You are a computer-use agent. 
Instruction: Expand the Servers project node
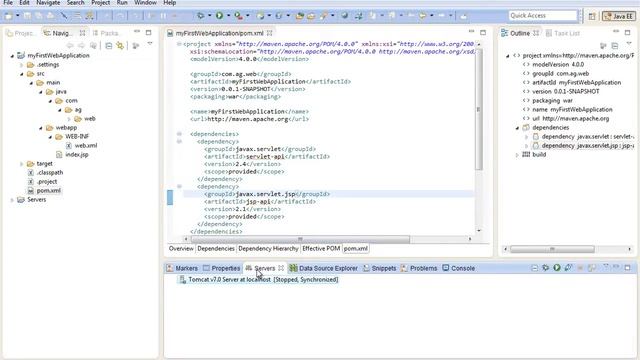[12, 200]
